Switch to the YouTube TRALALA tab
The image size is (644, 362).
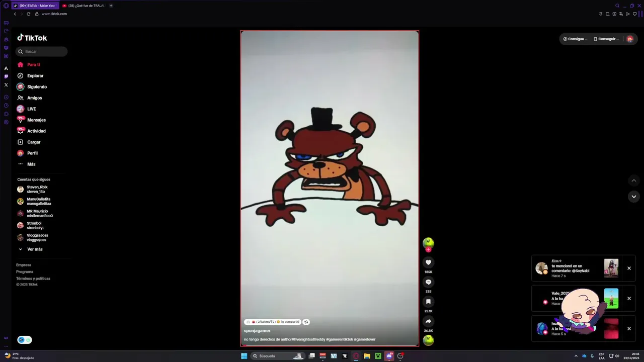tap(83, 6)
